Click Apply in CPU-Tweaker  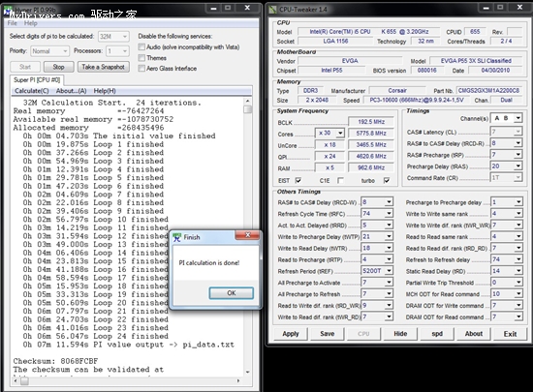click(x=291, y=334)
